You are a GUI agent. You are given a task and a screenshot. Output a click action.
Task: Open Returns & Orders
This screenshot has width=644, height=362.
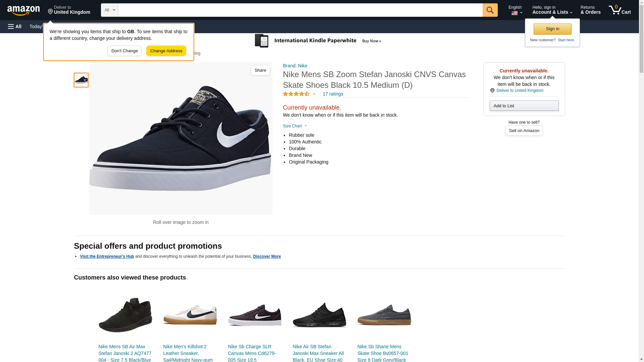coord(590,10)
